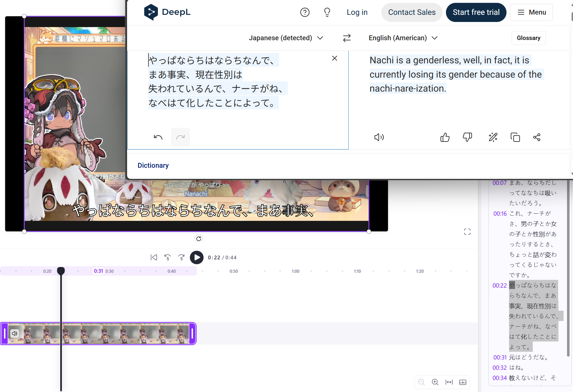Image resolution: width=573 pixels, height=392 pixels.
Task: Click the magic wand improve icon
Action: tap(493, 137)
